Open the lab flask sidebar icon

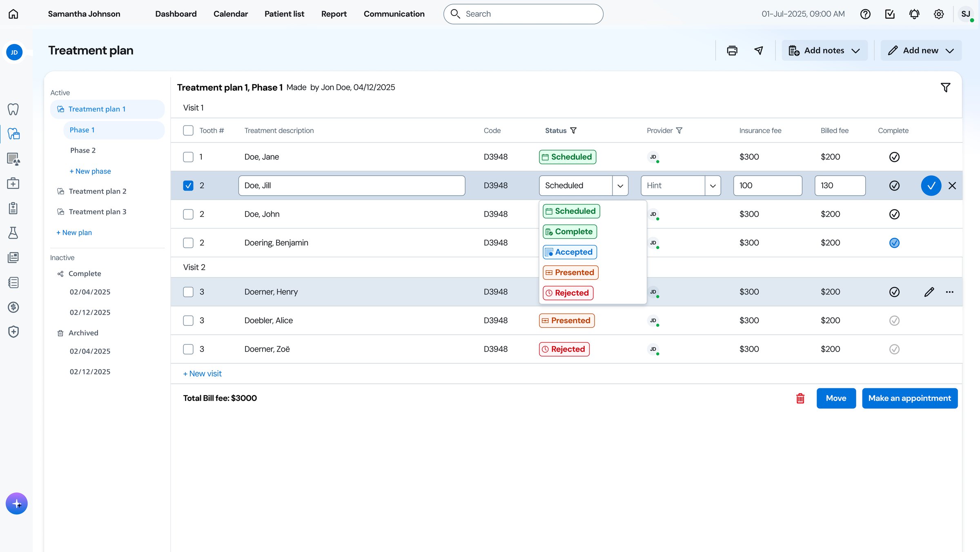[x=13, y=233]
